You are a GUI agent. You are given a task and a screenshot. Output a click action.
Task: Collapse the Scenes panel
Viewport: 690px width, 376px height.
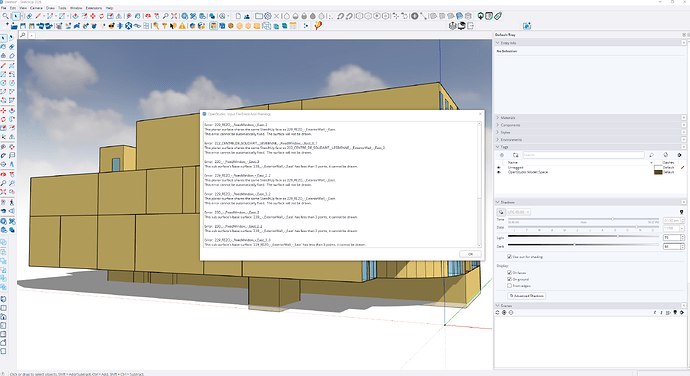click(498, 306)
